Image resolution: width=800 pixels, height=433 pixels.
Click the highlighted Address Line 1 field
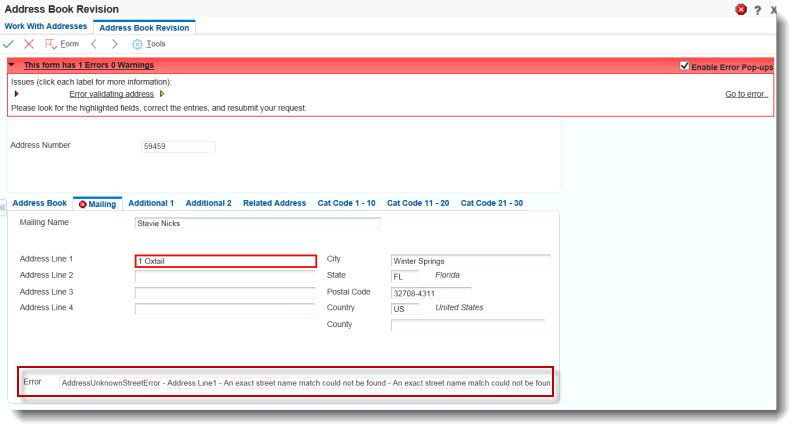click(226, 261)
